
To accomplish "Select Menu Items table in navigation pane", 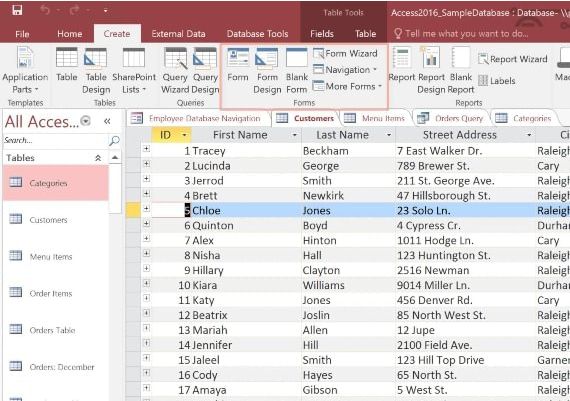I will [x=56, y=256].
